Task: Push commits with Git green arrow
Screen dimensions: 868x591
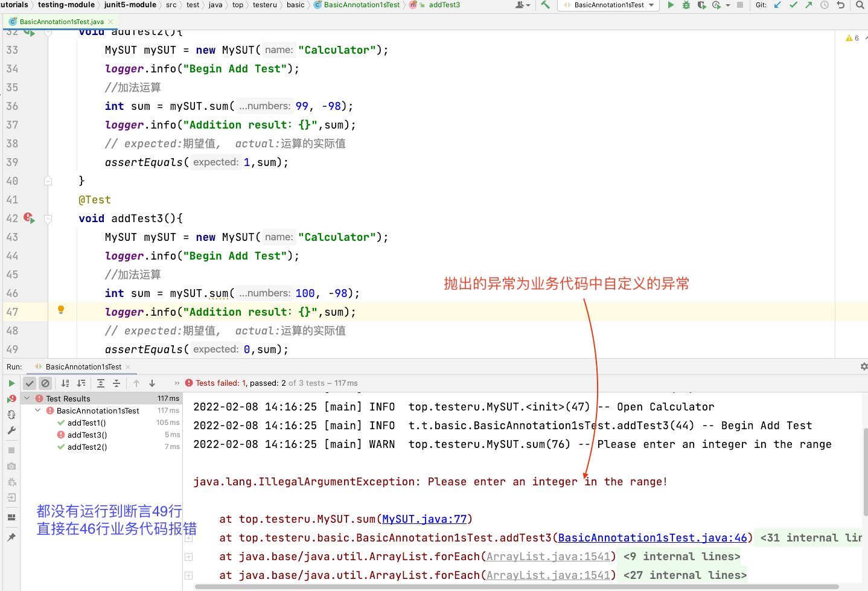Action: 809,5
